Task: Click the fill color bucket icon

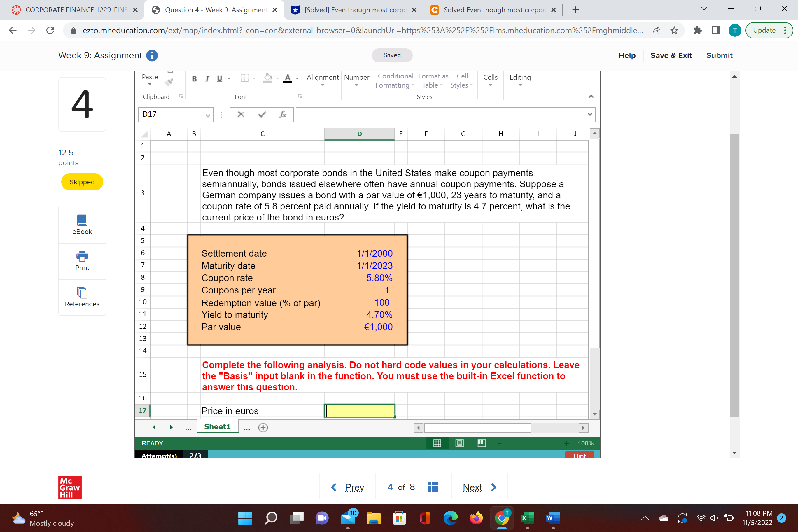Action: coord(268,78)
